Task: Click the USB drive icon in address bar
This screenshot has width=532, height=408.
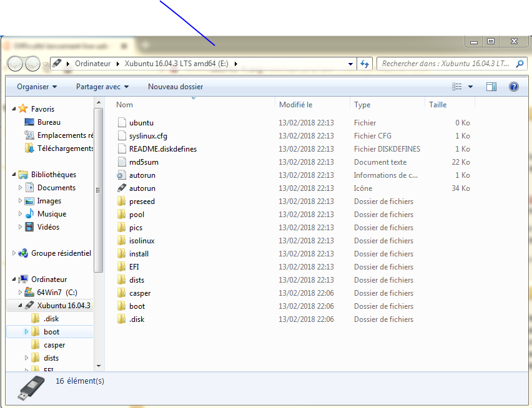Action: point(57,63)
